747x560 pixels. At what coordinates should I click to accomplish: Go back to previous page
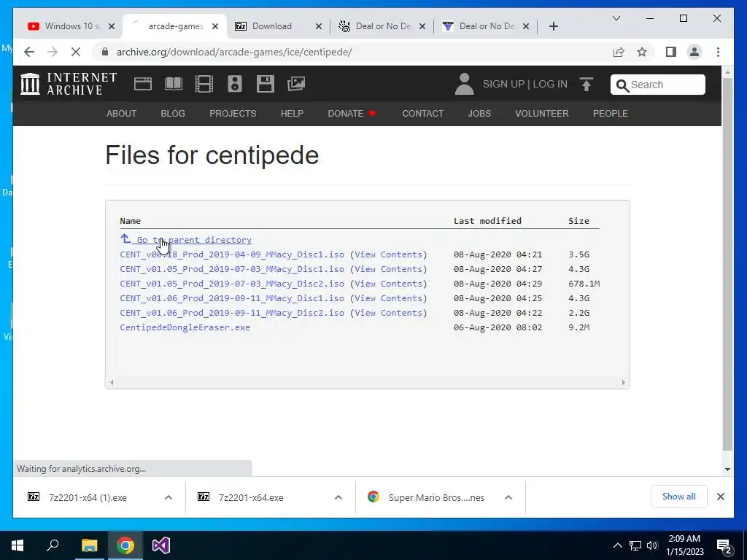tap(29, 52)
